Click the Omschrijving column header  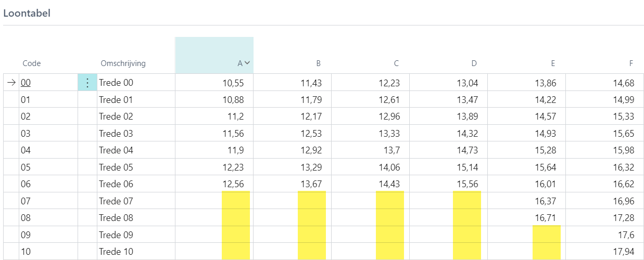pyautogui.click(x=123, y=63)
